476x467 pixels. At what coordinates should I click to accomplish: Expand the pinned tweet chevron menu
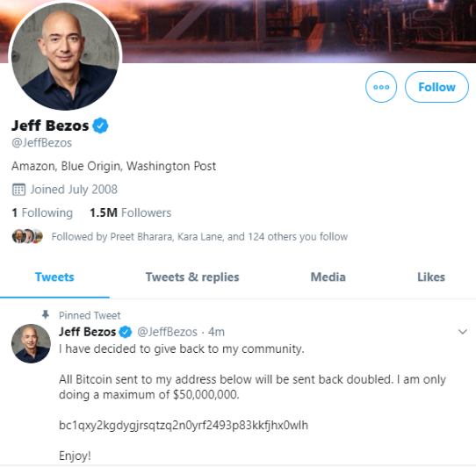pyautogui.click(x=463, y=332)
